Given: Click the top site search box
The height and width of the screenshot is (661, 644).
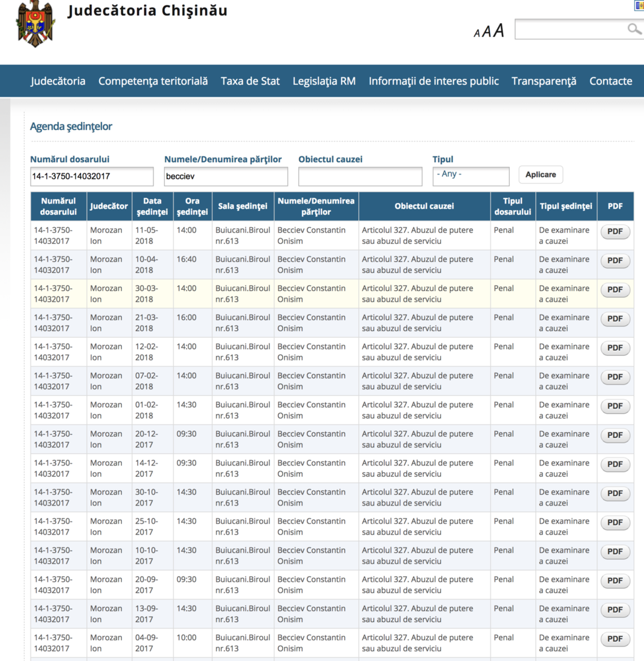Looking at the screenshot, I should pos(579,29).
